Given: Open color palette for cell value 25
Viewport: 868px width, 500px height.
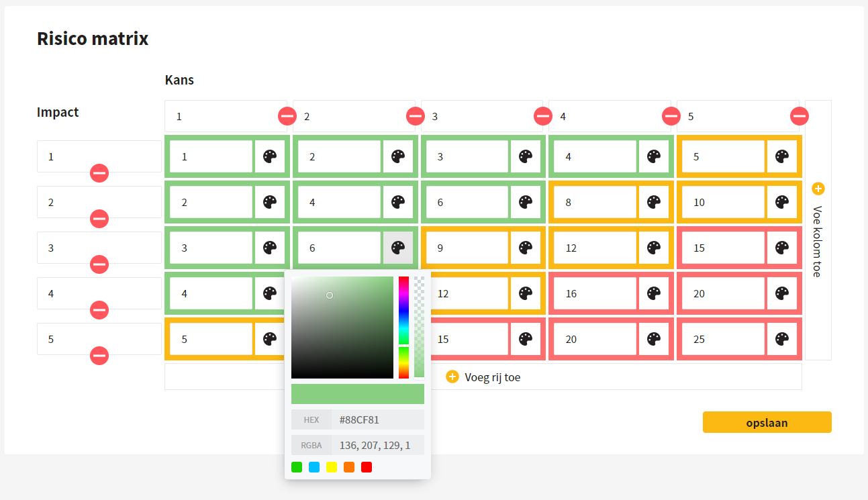Looking at the screenshot, I should coord(782,339).
